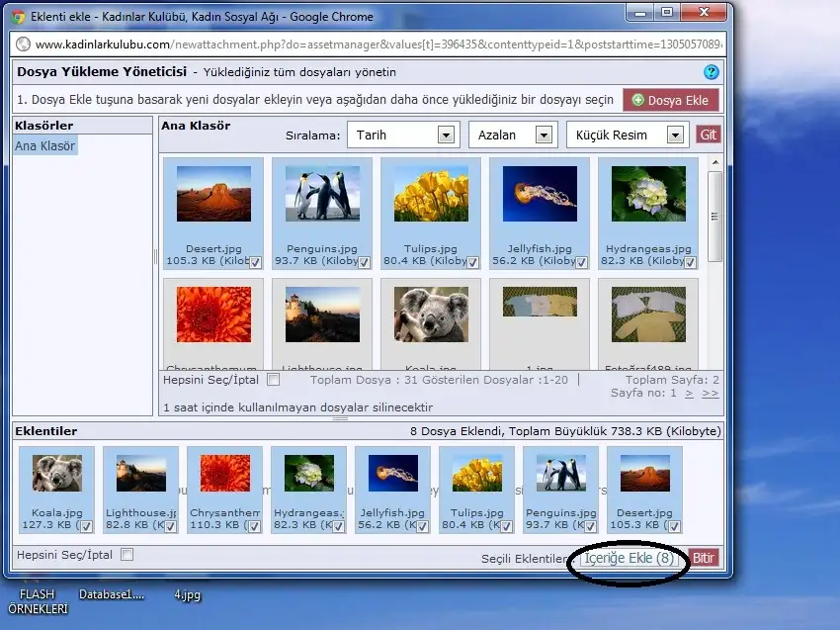Image resolution: width=840 pixels, height=630 pixels.
Task: Click the file list vertical scrollbar thumb
Action: pyautogui.click(x=714, y=217)
